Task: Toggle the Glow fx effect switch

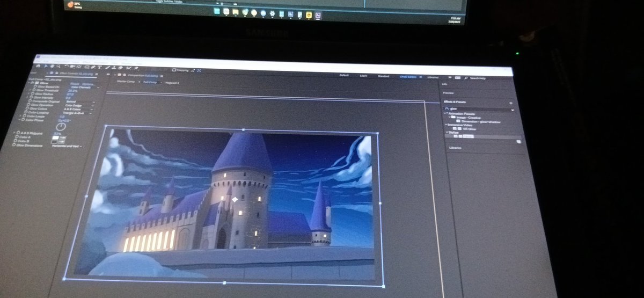Action: tap(33, 83)
